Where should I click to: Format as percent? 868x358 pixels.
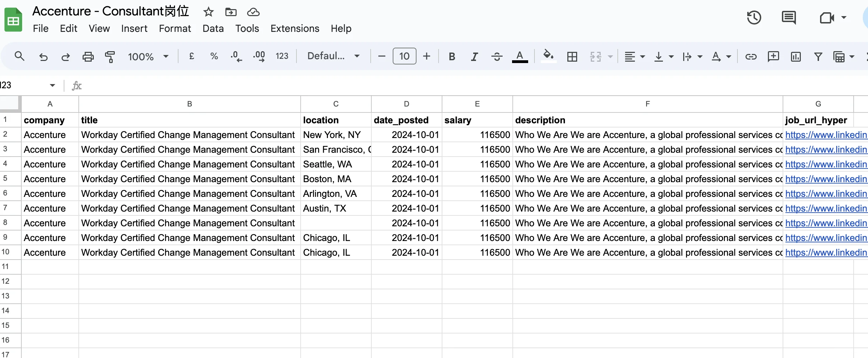pyautogui.click(x=214, y=56)
